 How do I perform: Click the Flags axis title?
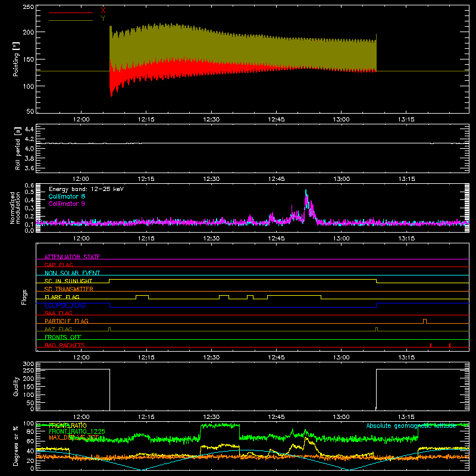pos(24,297)
